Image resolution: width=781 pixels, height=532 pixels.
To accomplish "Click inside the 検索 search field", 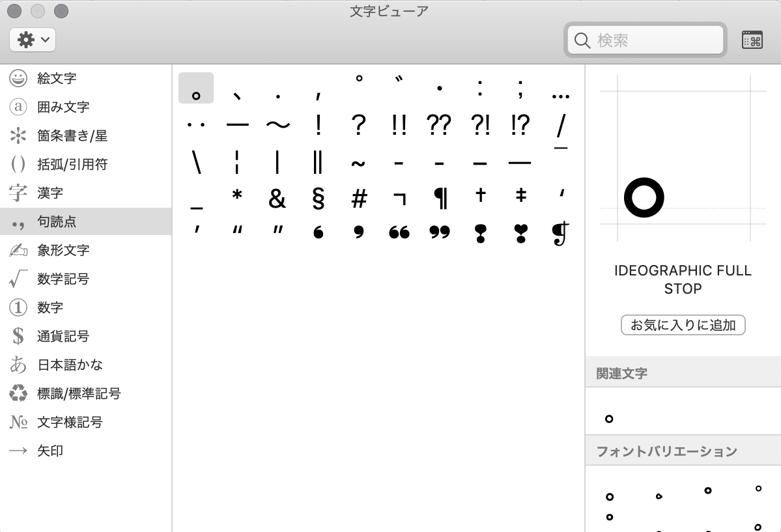I will click(645, 40).
